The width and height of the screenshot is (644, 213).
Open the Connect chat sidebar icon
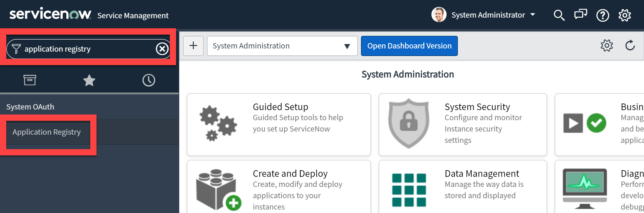pyautogui.click(x=580, y=14)
